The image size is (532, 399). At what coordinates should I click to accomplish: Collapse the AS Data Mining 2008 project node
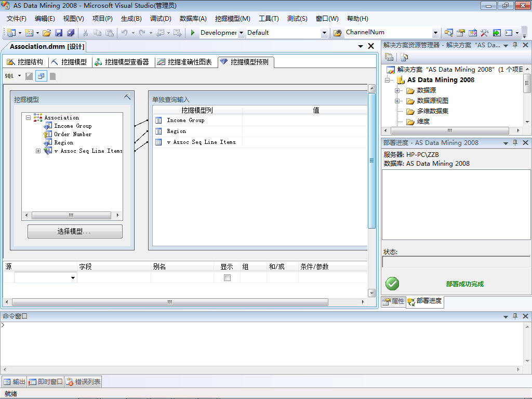(x=387, y=80)
